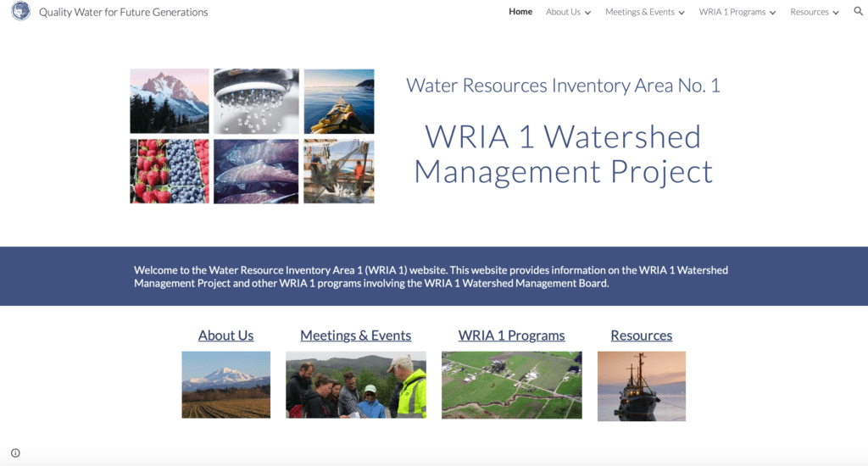Click the strawberries and blueberries photo
868x466 pixels.
(x=170, y=171)
